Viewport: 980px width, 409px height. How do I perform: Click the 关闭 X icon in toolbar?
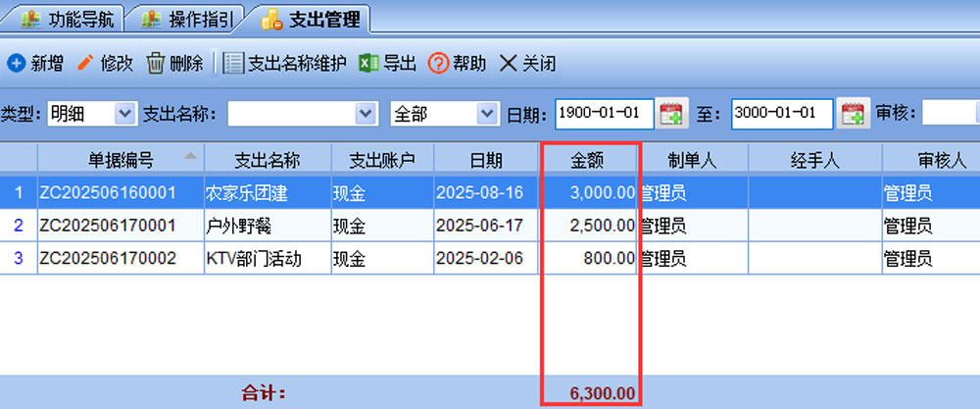pos(508,64)
